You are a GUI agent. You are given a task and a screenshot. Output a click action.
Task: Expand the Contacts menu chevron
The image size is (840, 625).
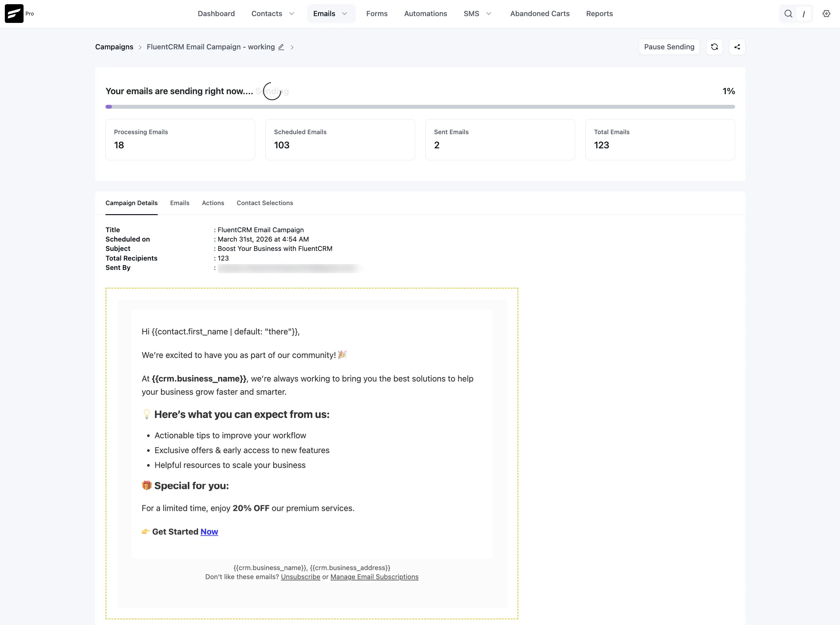[x=292, y=14]
